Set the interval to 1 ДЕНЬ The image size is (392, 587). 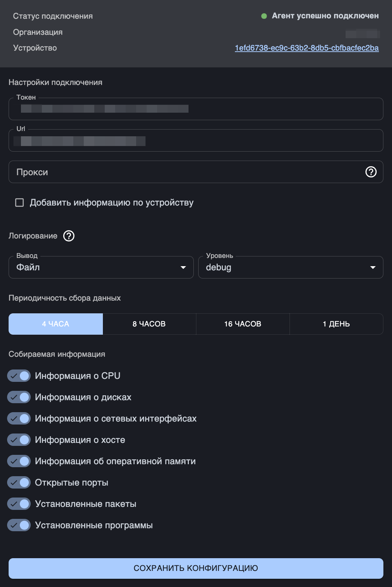(336, 324)
